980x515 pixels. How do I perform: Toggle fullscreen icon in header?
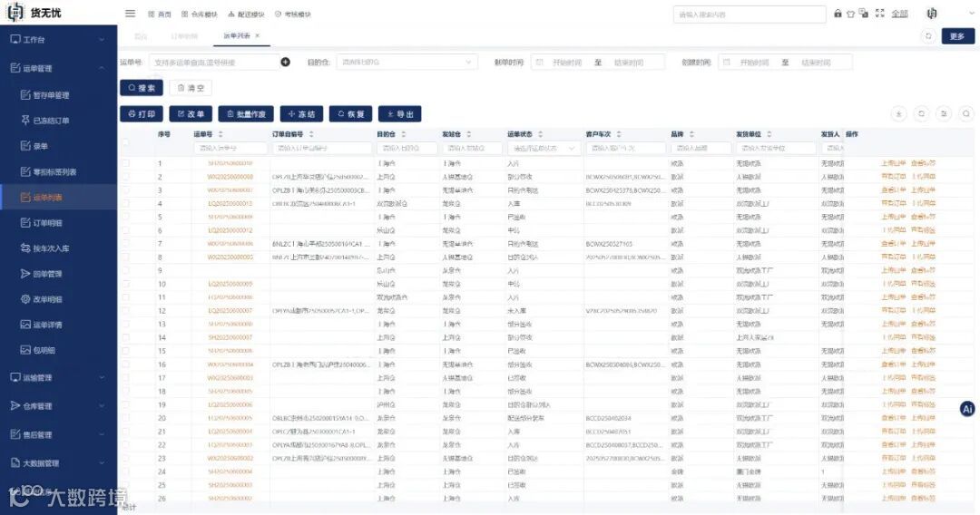[x=879, y=13]
